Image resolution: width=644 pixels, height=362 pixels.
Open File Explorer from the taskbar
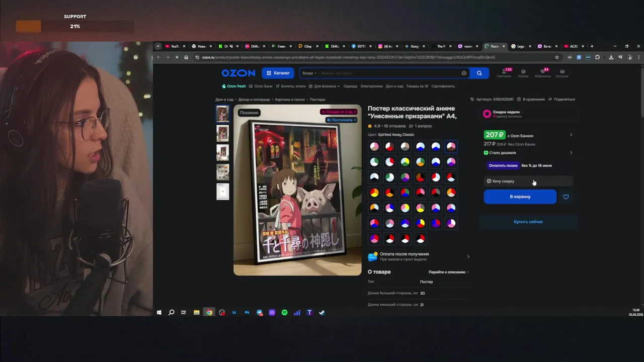click(196, 312)
